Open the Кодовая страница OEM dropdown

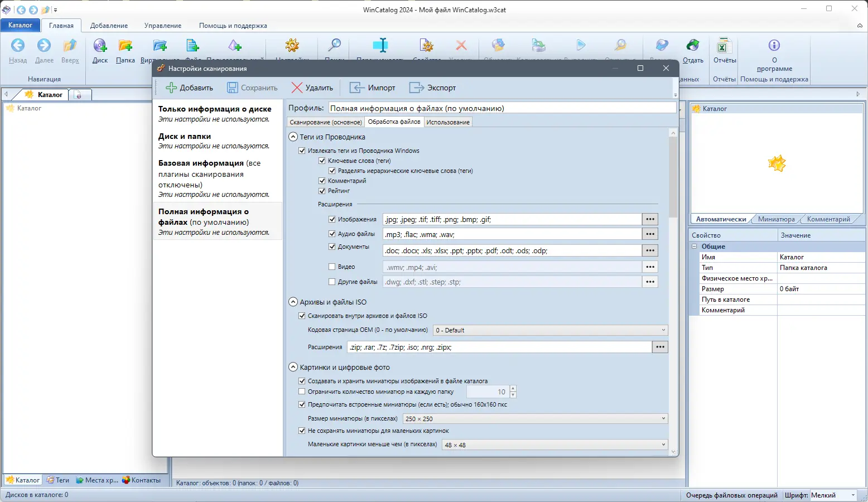550,330
